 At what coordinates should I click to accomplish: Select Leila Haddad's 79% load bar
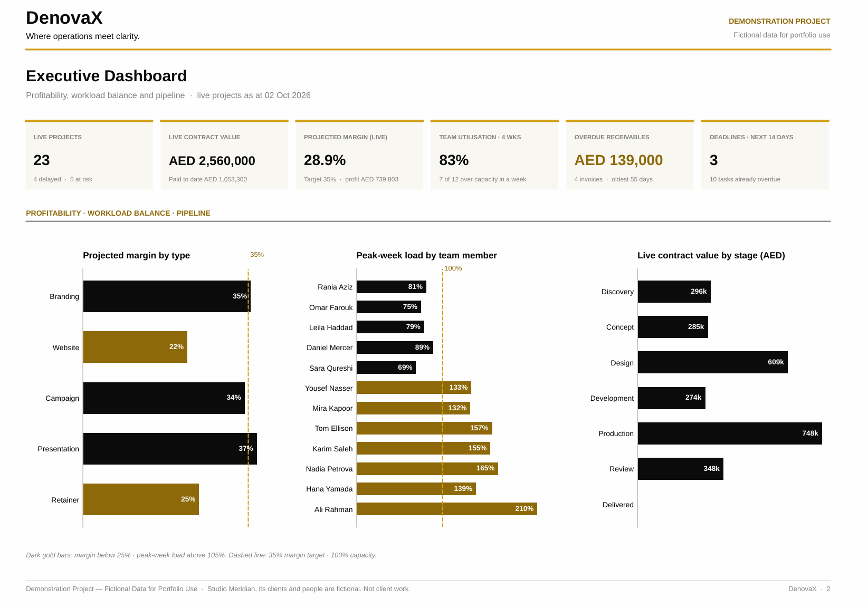pos(390,327)
